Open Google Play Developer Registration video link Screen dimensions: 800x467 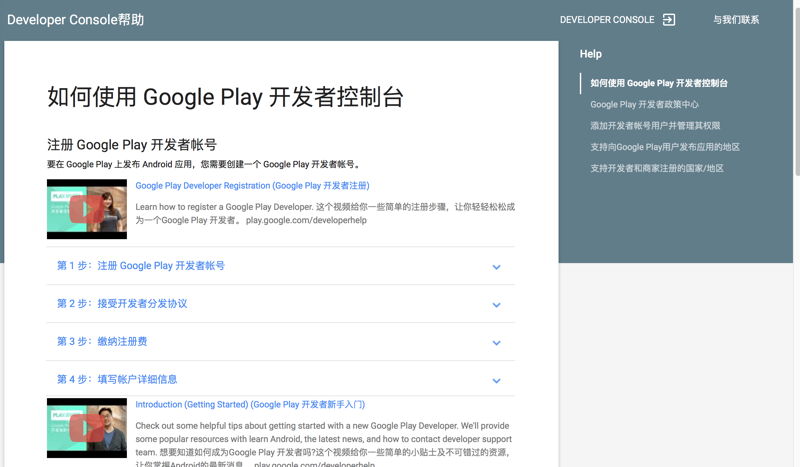pos(252,186)
